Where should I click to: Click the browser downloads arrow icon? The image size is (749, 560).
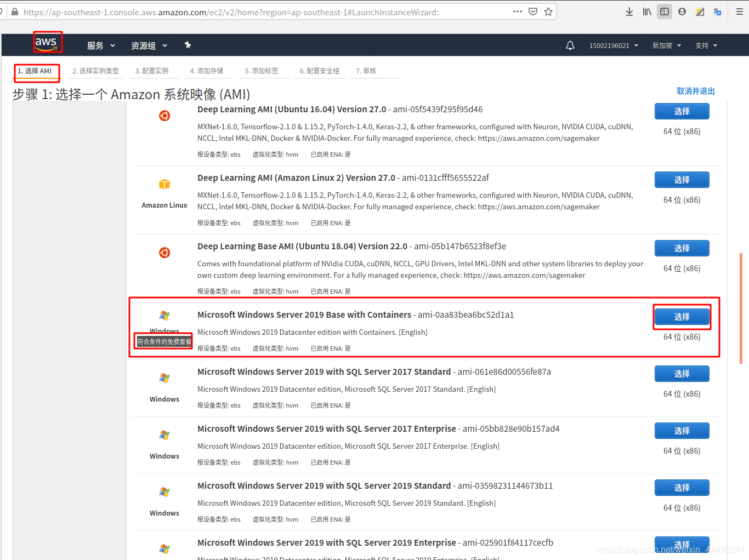point(629,12)
